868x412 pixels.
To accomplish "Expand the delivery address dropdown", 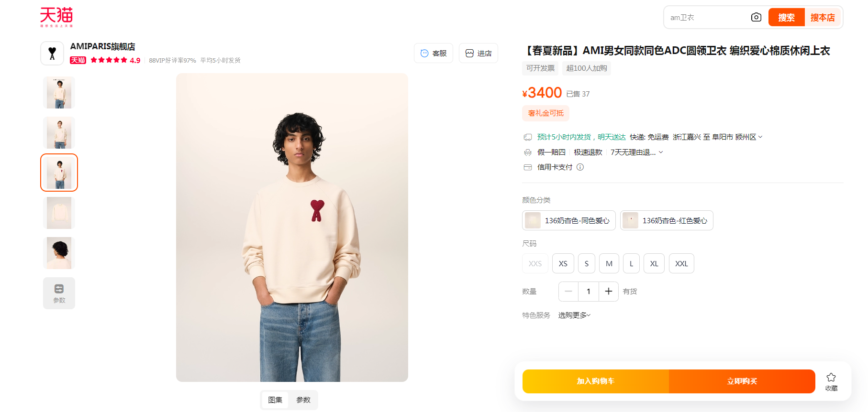I will [x=760, y=137].
